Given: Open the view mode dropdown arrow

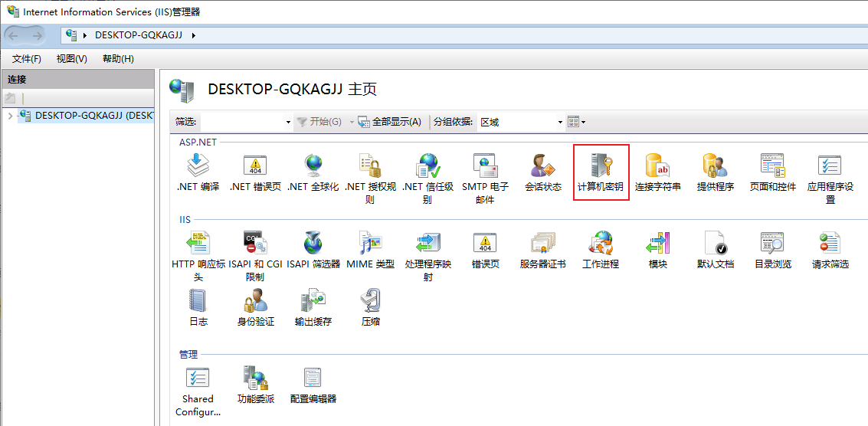Looking at the screenshot, I should tap(583, 122).
